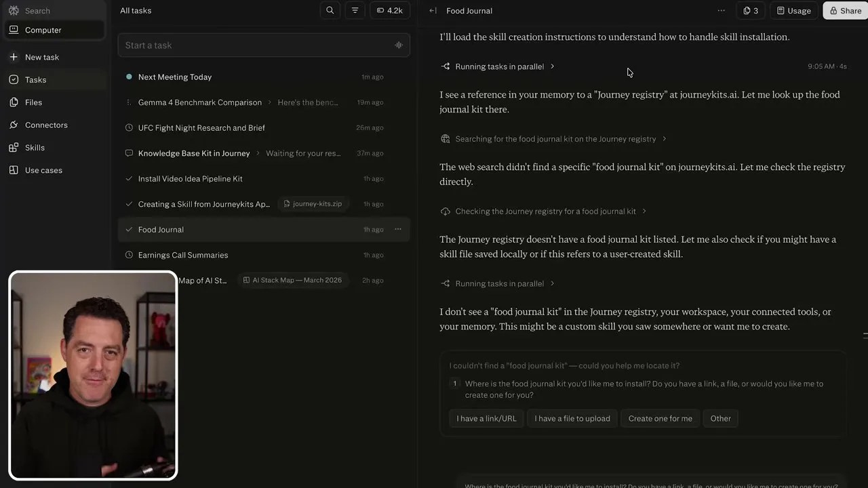
Task: Select Computer in the sidebar
Action: [x=54, y=30]
